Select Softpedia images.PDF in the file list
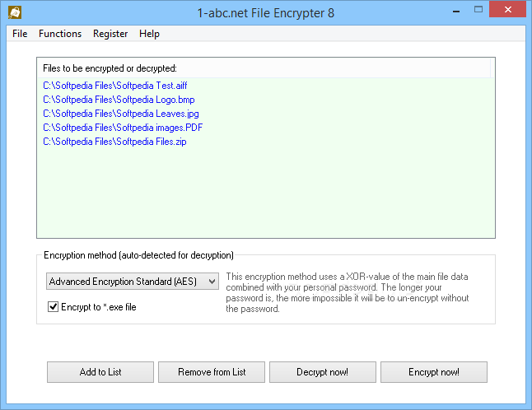This screenshot has height=410, width=532. tap(123, 128)
